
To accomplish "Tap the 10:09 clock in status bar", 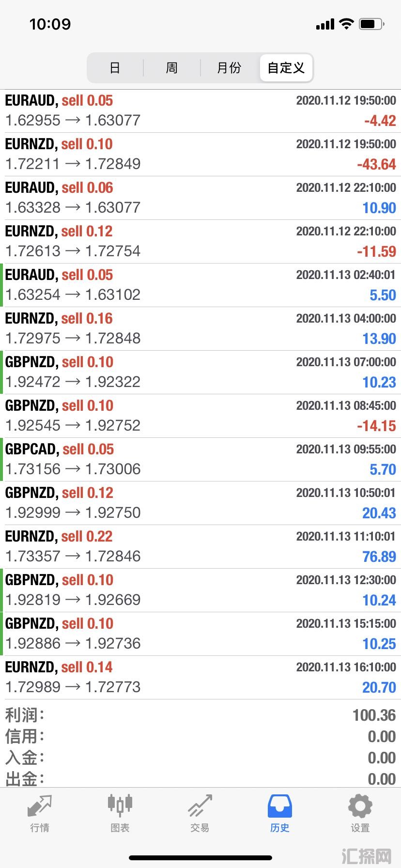I will (x=50, y=24).
